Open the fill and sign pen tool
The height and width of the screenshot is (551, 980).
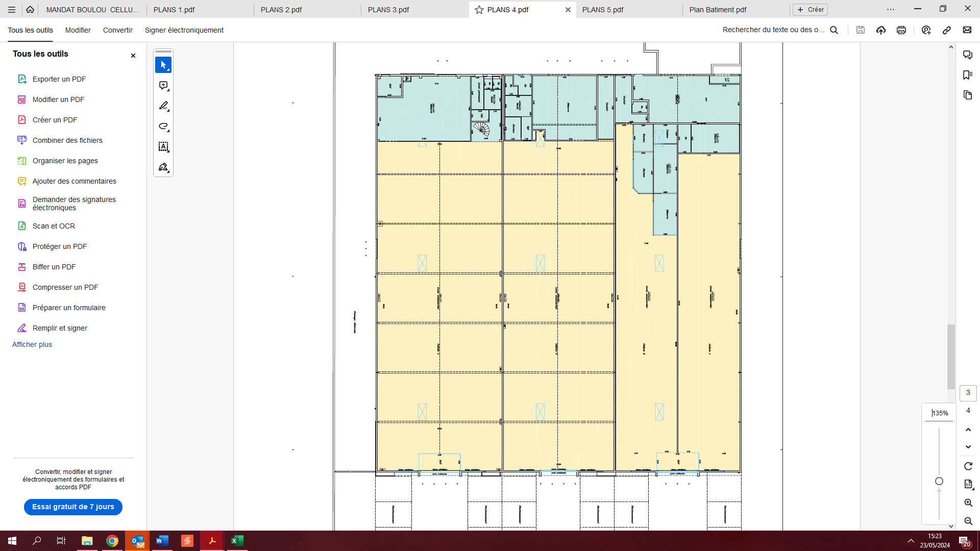click(x=163, y=167)
